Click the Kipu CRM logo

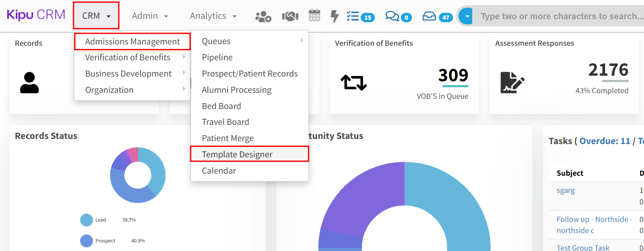pos(36,15)
